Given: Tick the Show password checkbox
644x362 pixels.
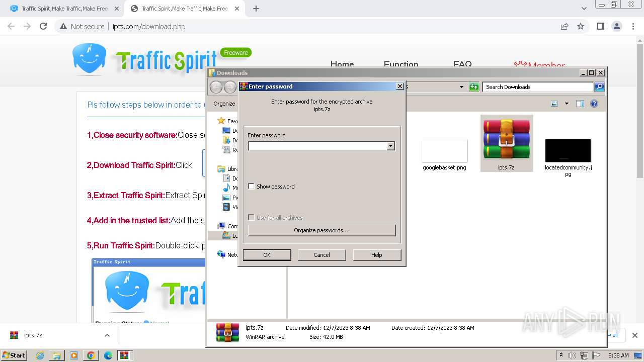Looking at the screenshot, I should coord(252,187).
